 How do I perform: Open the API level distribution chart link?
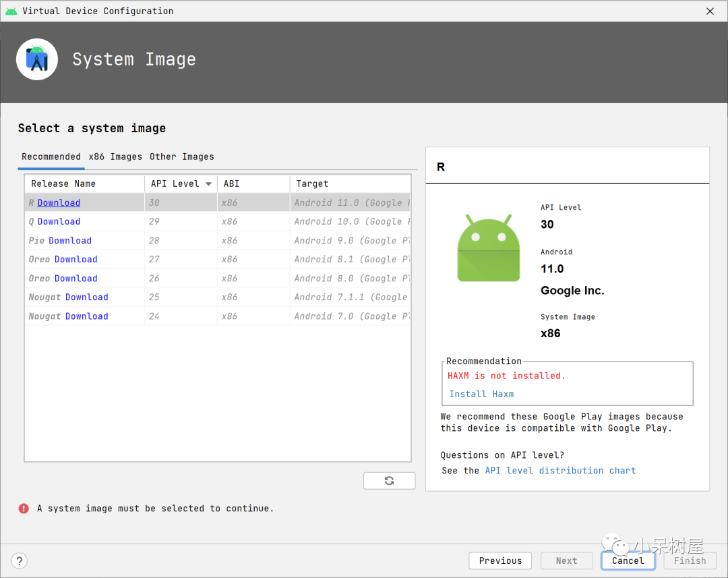tap(560, 470)
